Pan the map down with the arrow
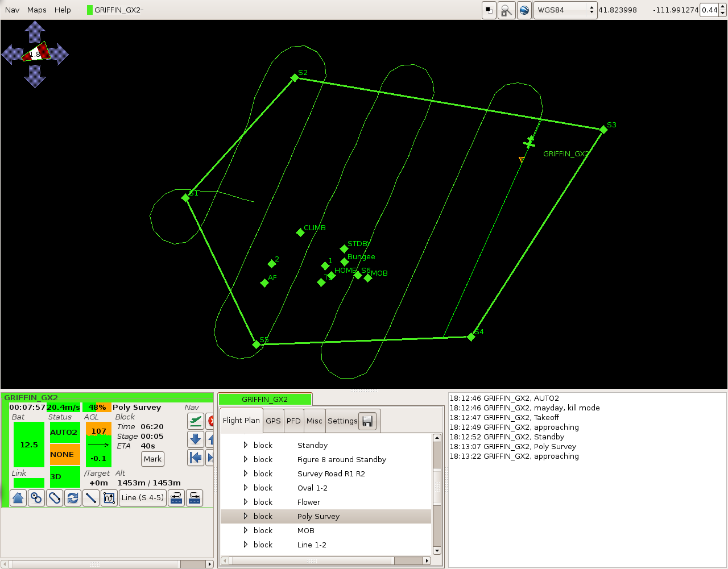The image size is (728, 569). (x=35, y=76)
